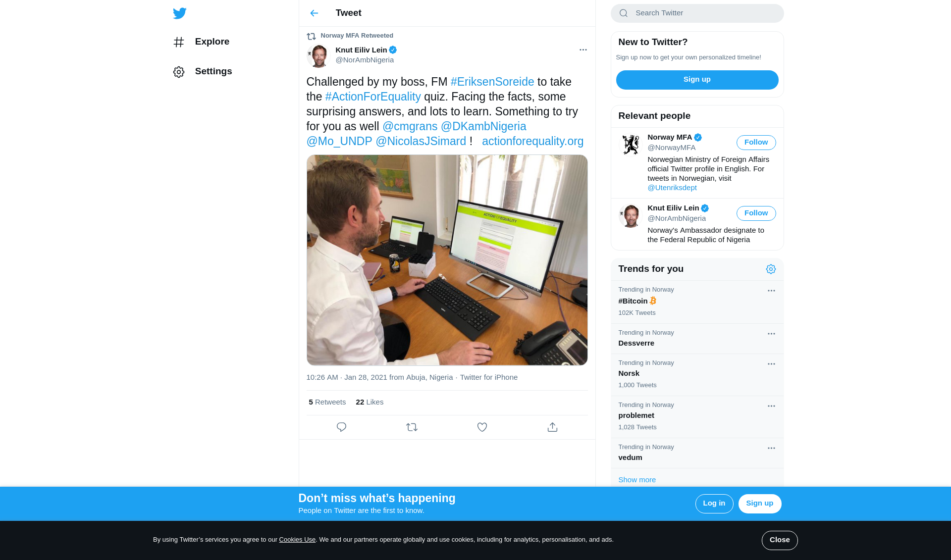Open options for the Dessverre trend
951x560 pixels.
pos(771,334)
